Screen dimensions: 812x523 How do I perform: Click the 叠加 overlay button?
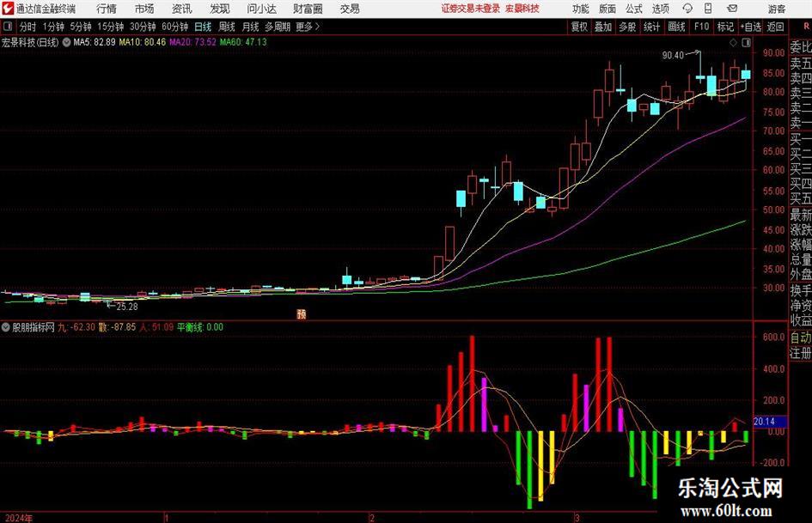pyautogui.click(x=603, y=27)
